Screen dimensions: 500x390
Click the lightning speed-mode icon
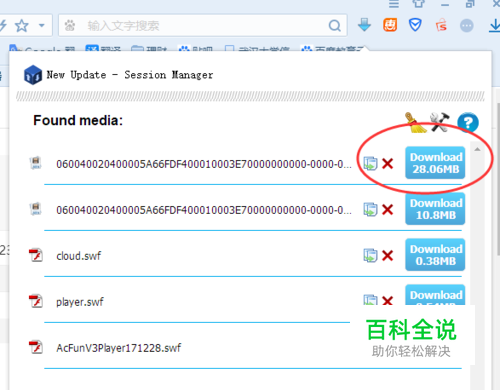(3, 25)
